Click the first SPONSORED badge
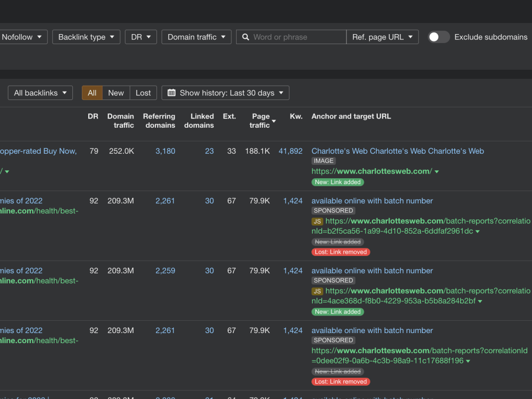The image size is (532, 399). 334,211
